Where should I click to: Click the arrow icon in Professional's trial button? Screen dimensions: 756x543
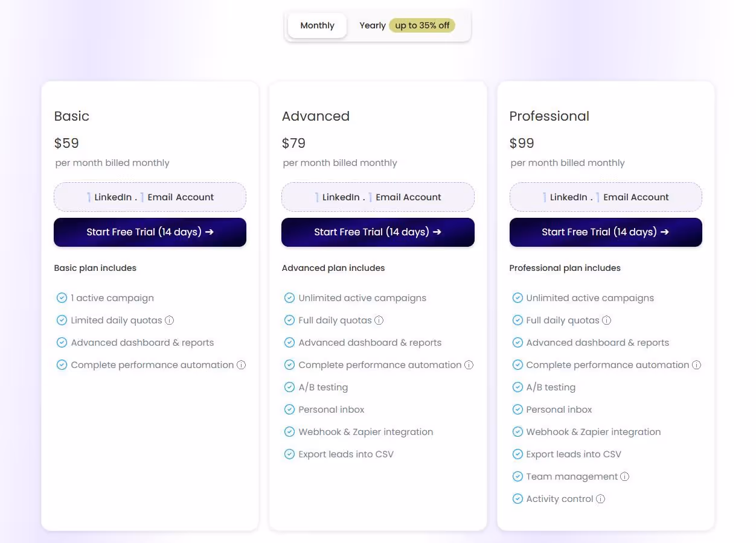[664, 232]
